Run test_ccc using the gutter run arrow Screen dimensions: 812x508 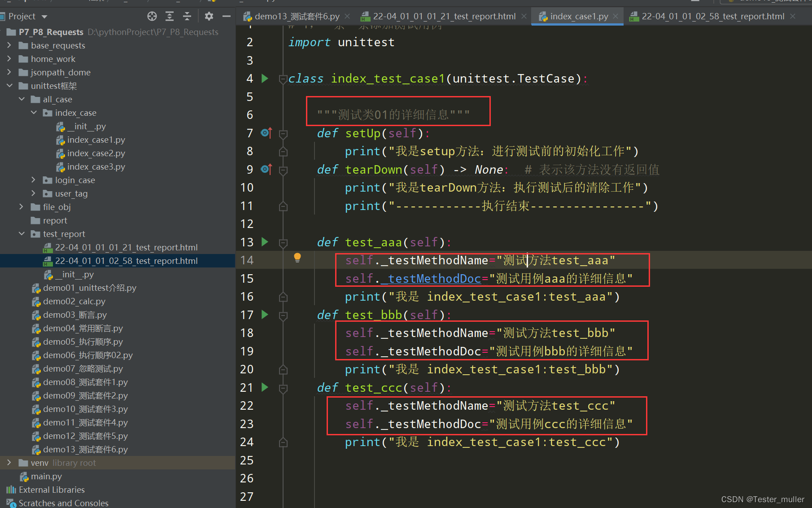265,387
